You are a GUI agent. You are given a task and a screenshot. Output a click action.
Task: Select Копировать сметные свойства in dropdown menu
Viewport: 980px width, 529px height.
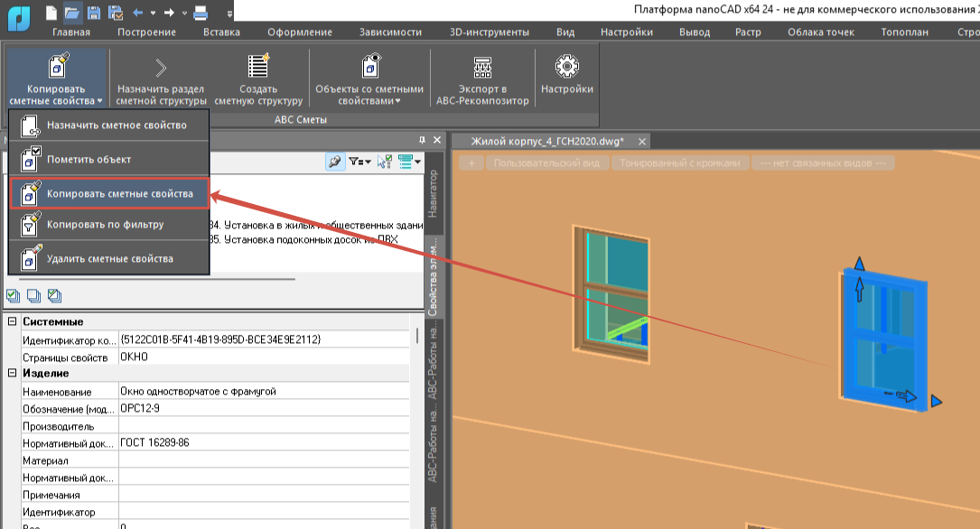pyautogui.click(x=108, y=193)
